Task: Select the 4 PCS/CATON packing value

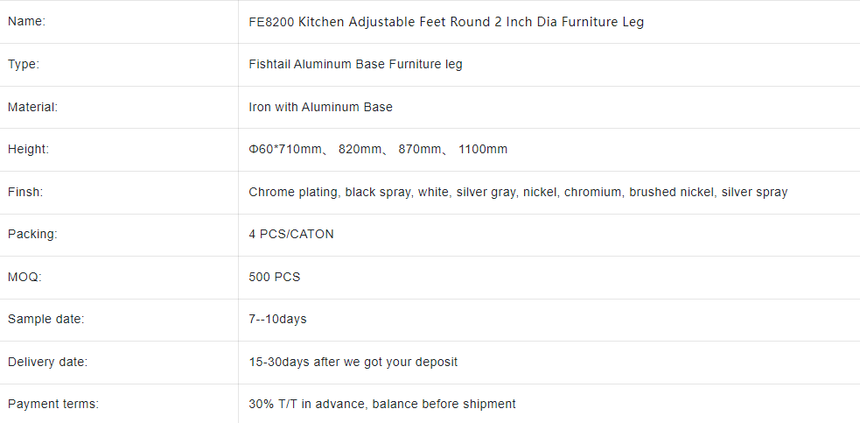Action: pyautogui.click(x=291, y=234)
